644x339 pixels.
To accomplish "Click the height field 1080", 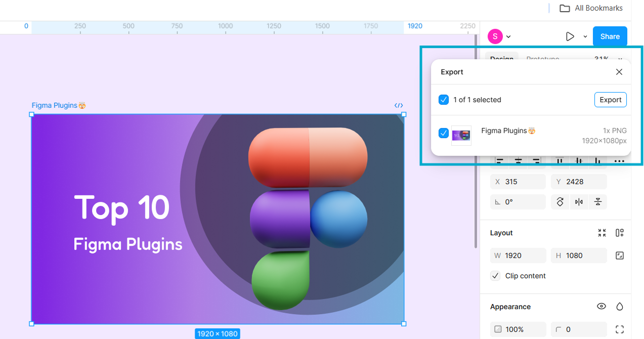I will (579, 256).
